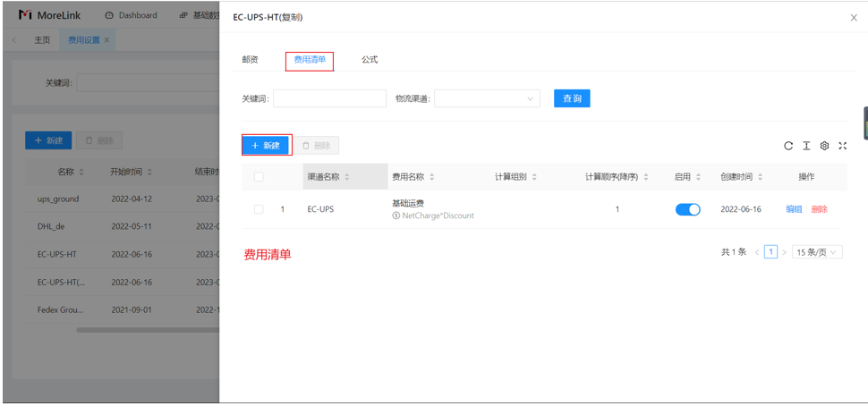Go to previous page using pagination arrow
Screen dimensions: 868x406
[756, 252]
